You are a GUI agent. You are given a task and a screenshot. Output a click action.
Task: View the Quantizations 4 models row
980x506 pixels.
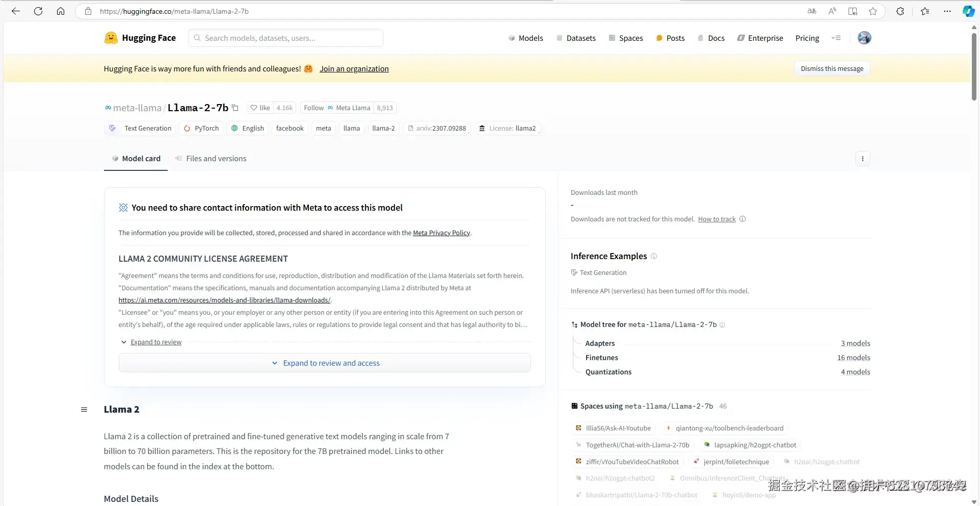(728, 372)
